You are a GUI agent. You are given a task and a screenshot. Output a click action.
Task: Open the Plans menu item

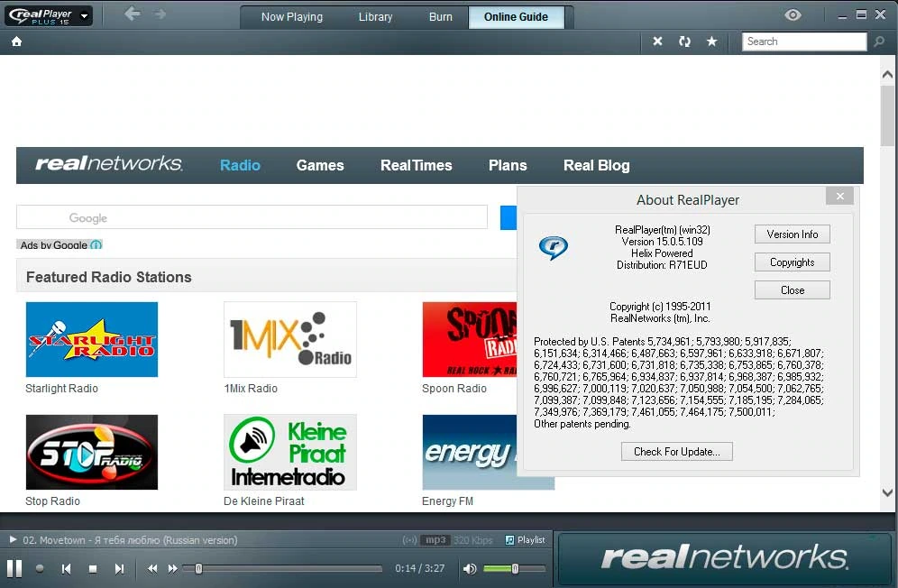[x=508, y=165]
